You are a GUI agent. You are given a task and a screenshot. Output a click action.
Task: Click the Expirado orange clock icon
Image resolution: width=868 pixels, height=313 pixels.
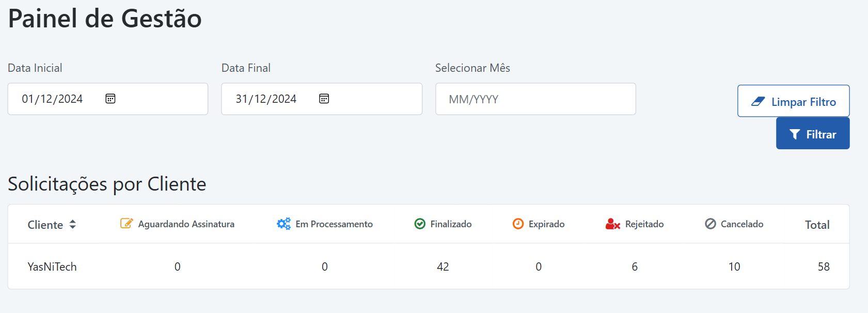[x=518, y=224]
